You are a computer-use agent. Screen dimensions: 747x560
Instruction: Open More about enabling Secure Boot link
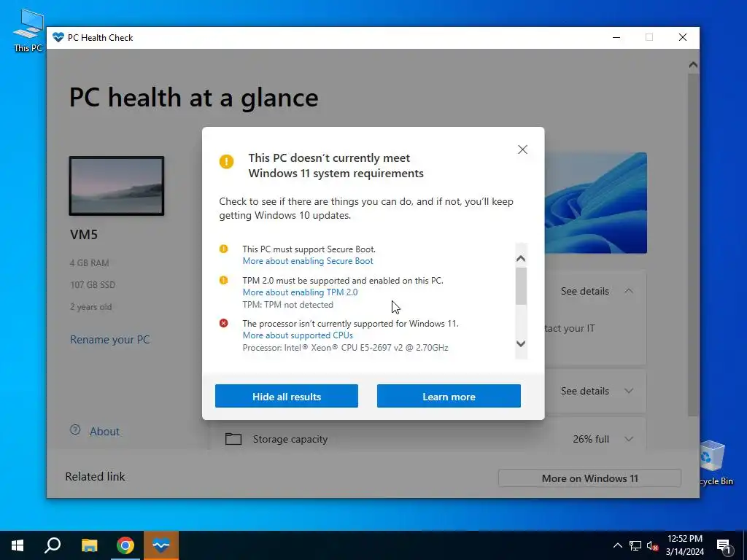(308, 261)
